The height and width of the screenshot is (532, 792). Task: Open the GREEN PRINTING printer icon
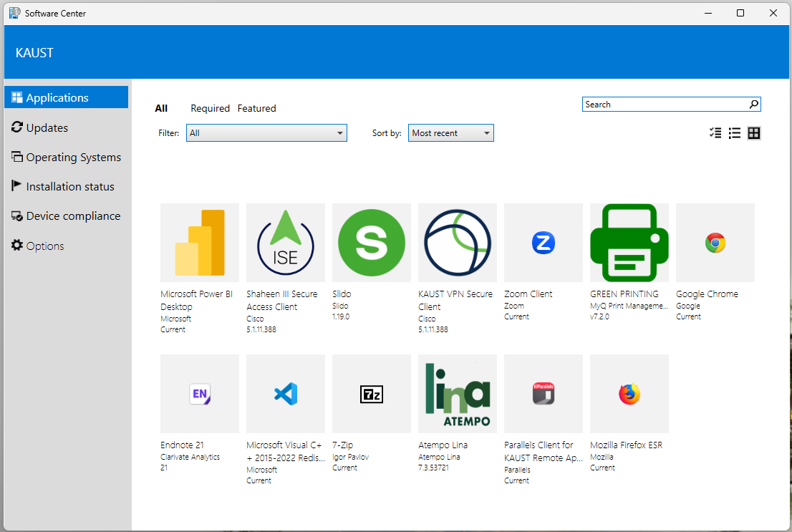[x=629, y=243]
